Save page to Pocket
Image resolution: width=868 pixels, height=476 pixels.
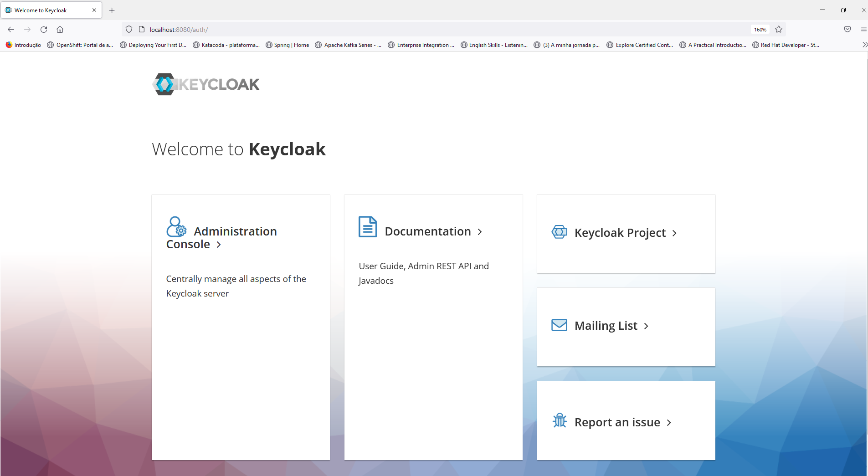[847, 29]
